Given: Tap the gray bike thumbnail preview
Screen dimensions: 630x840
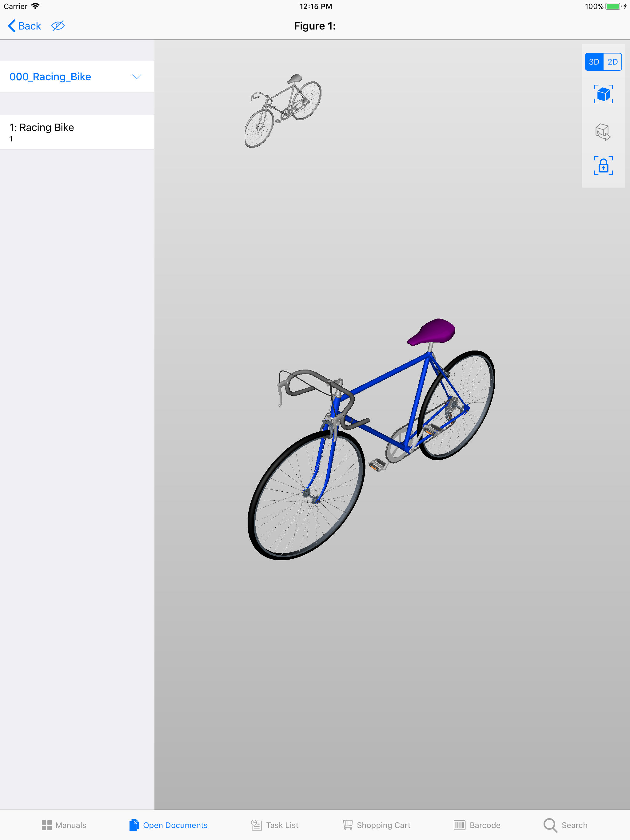Looking at the screenshot, I should 282,110.
